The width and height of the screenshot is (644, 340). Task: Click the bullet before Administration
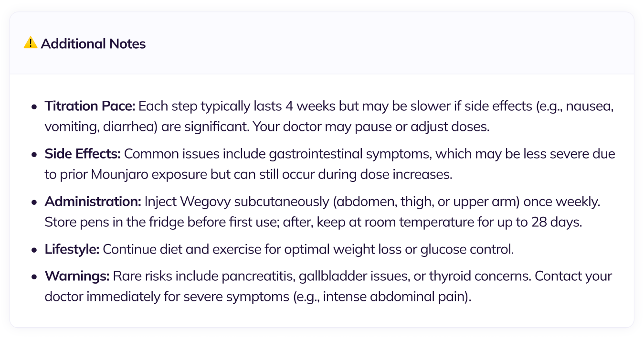[x=34, y=202]
